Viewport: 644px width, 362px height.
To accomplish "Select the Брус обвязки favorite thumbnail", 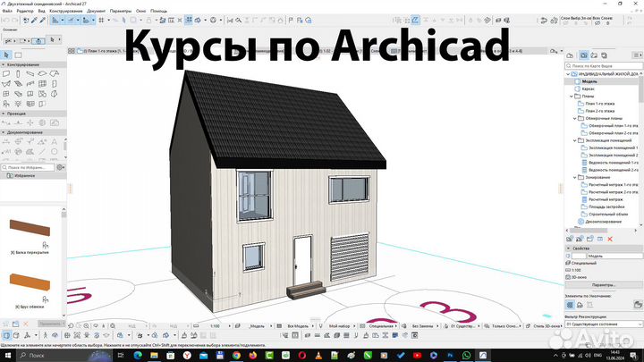I will click(x=30, y=282).
